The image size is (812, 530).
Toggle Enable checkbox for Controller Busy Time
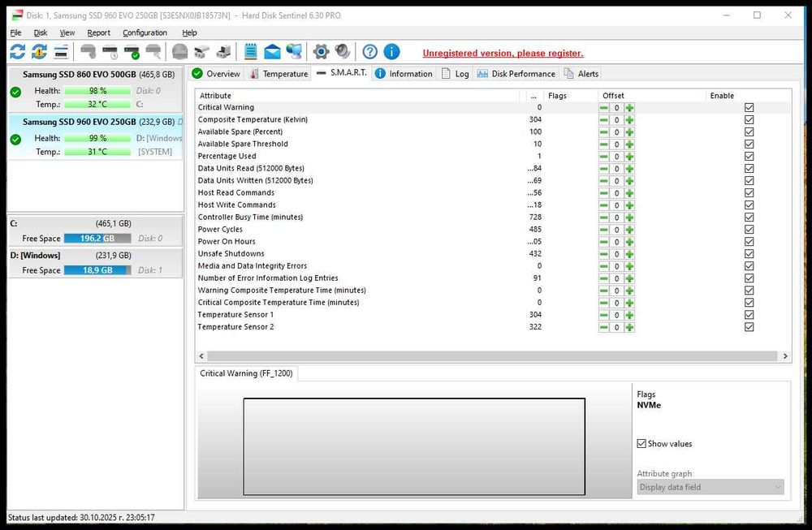click(749, 218)
